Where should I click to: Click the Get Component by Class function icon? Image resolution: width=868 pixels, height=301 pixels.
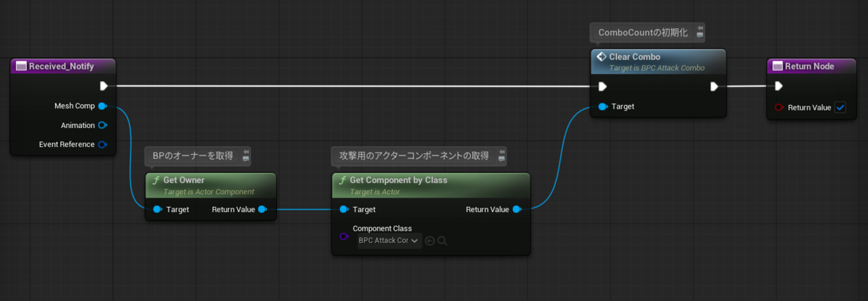tap(343, 179)
